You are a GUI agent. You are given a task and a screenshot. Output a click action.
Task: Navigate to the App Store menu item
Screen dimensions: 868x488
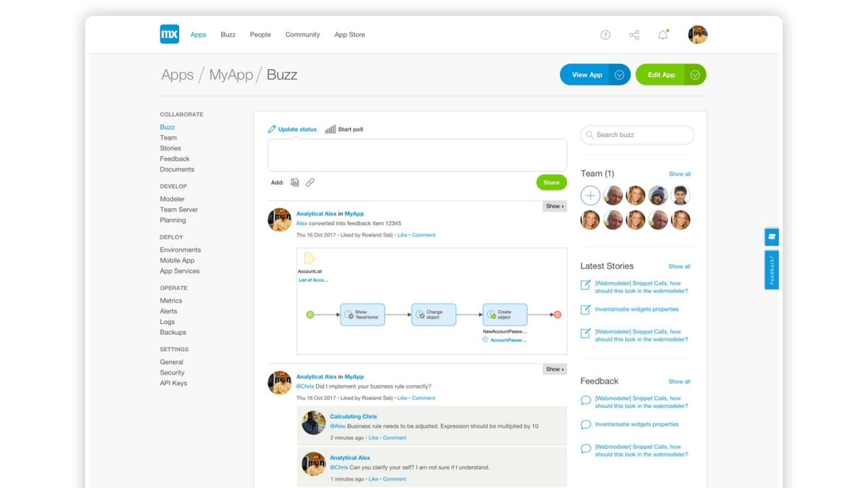(350, 35)
